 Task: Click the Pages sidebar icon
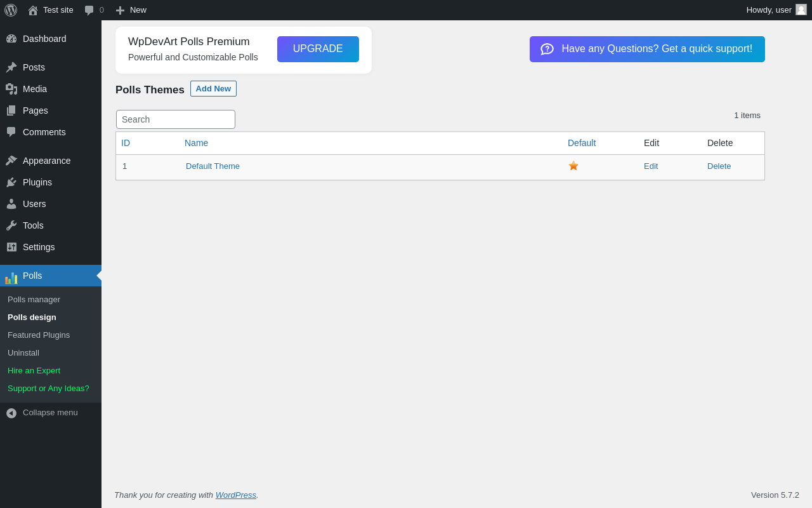coord(11,110)
